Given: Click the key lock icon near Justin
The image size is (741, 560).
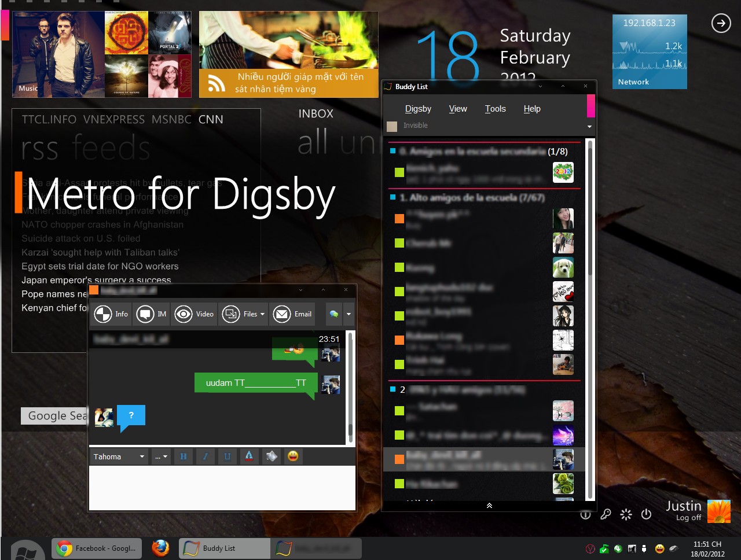Looking at the screenshot, I should 606,514.
